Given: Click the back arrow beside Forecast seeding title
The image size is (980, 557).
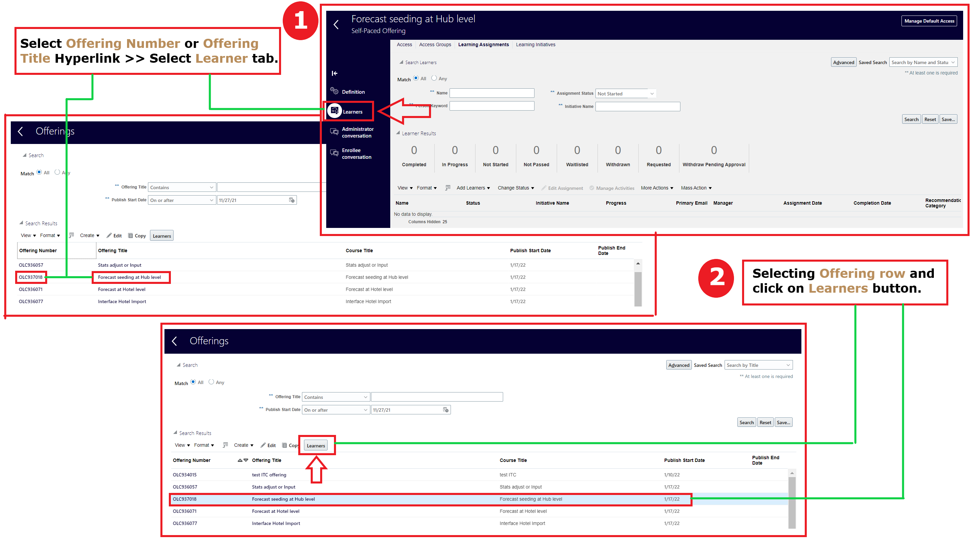Looking at the screenshot, I should tap(336, 25).
